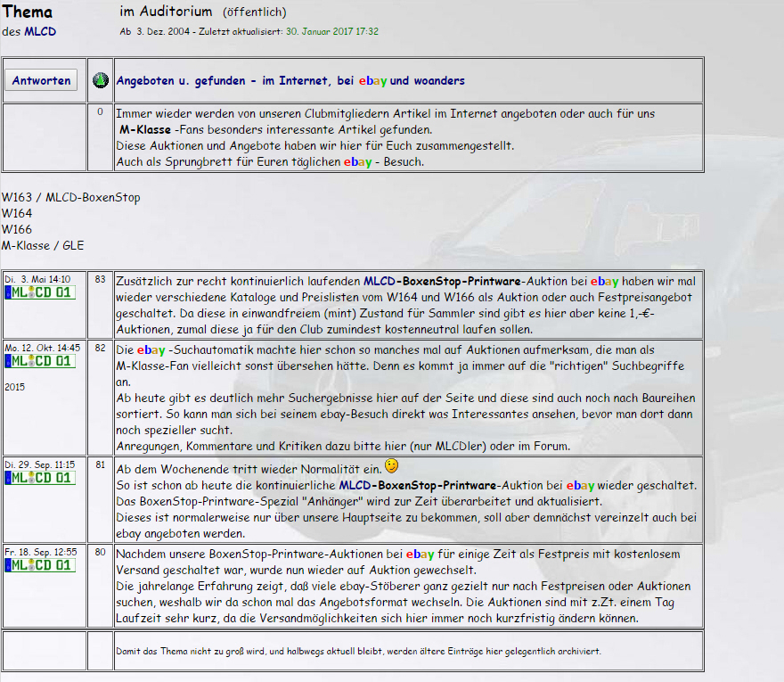Screen dimensions: 784x682
Task: Click the ML CD 01 plate under 'Mo. 12. Okt. 14:45'
Action: (x=40, y=361)
